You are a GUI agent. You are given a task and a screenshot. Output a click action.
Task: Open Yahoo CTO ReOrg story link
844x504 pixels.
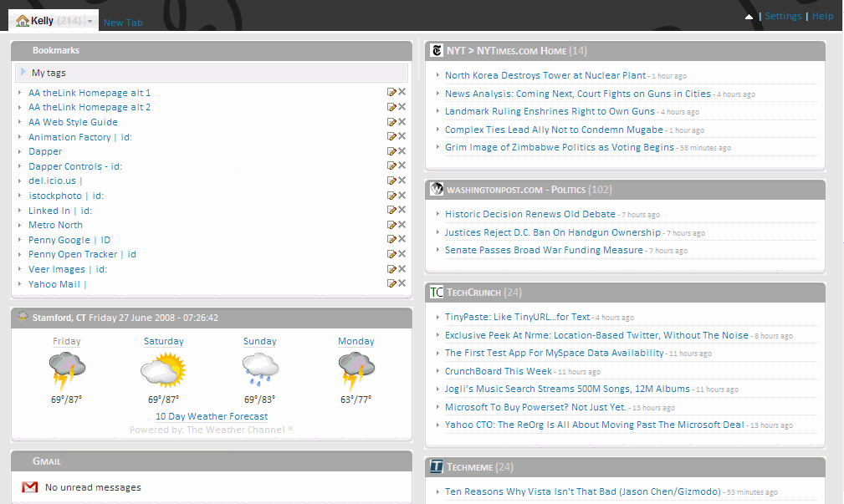tap(594, 425)
